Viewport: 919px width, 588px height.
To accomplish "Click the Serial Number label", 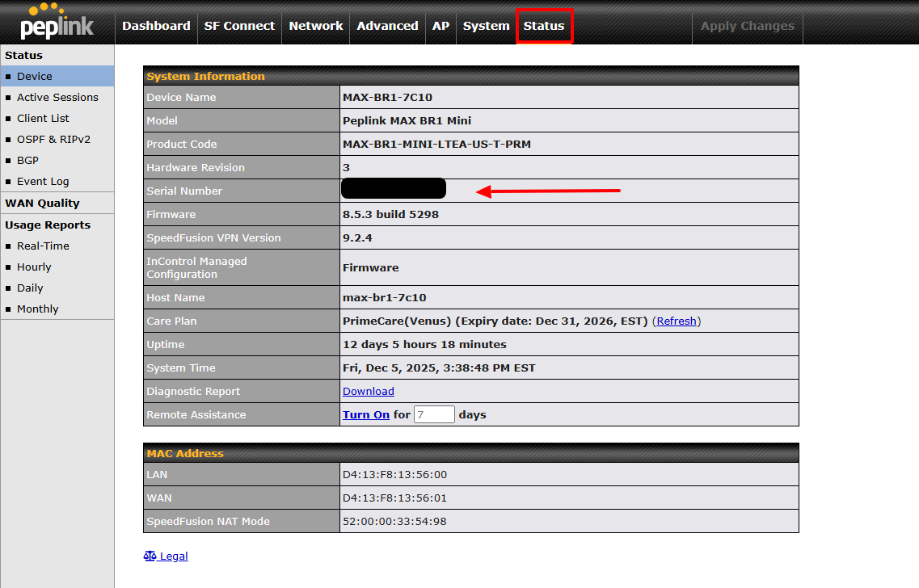I will pos(184,191).
